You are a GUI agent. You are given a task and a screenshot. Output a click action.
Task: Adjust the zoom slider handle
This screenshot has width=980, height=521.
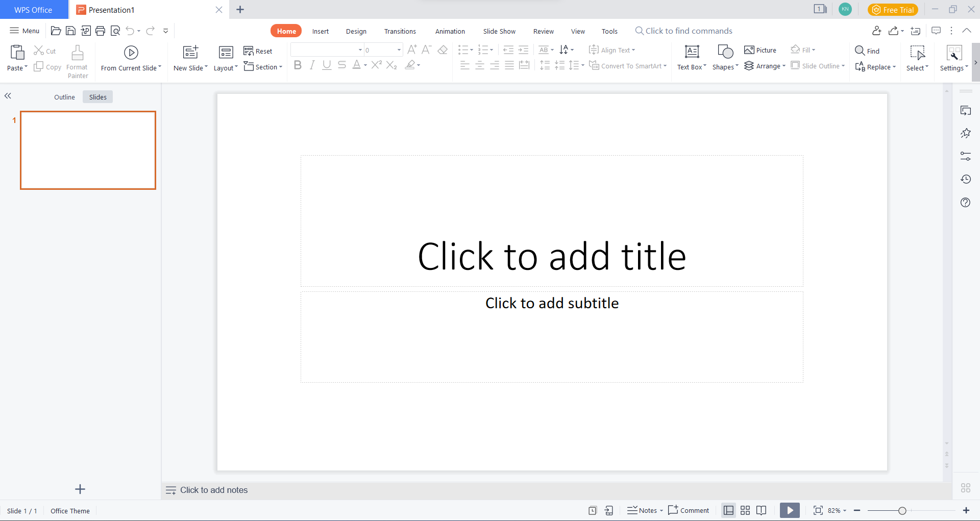click(902, 511)
